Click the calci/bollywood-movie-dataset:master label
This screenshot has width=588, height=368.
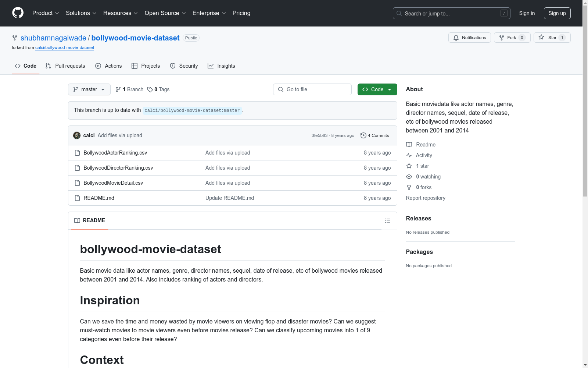[192, 110]
